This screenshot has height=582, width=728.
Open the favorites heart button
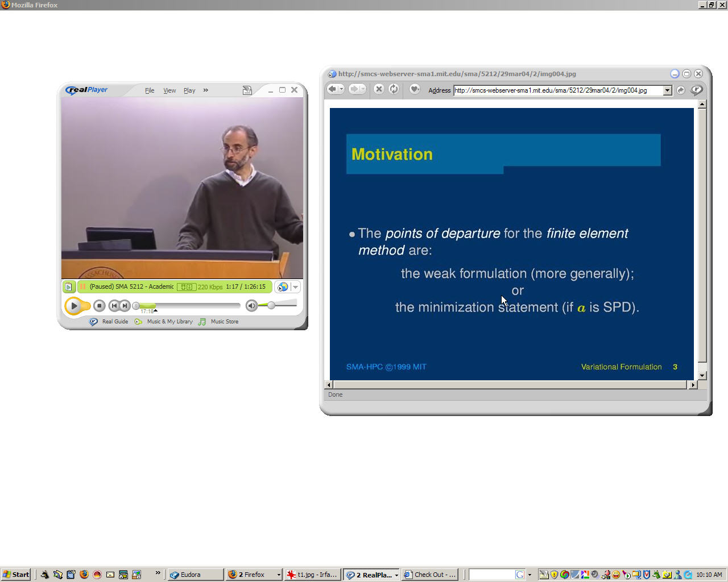point(415,89)
